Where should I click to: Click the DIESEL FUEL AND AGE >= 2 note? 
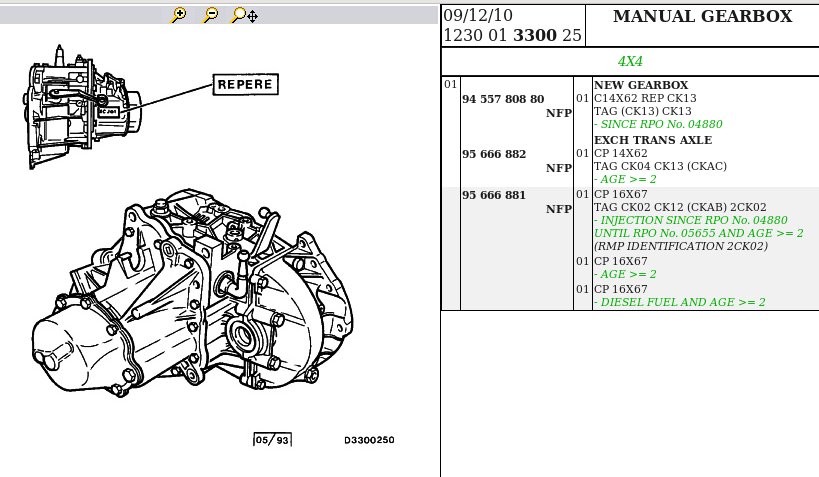click(x=680, y=302)
